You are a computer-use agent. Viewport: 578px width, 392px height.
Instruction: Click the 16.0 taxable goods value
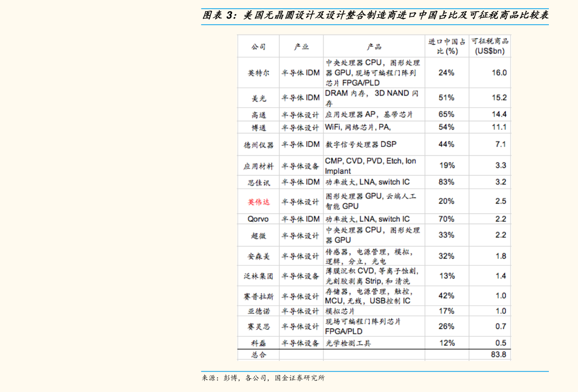[x=499, y=73]
